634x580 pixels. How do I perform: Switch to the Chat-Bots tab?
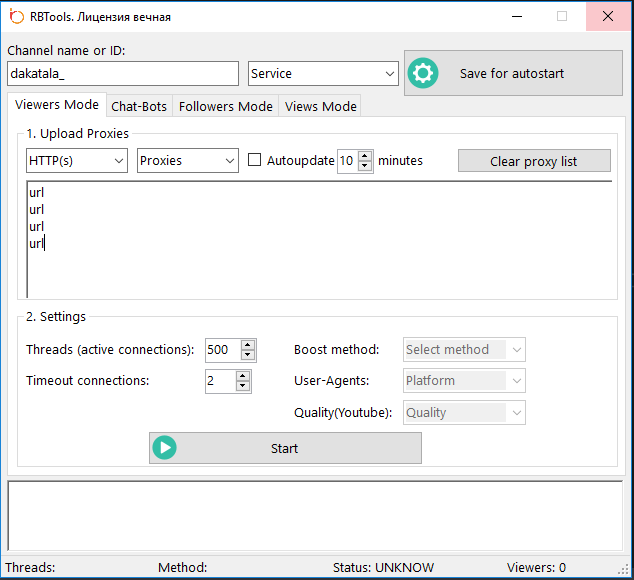139,106
